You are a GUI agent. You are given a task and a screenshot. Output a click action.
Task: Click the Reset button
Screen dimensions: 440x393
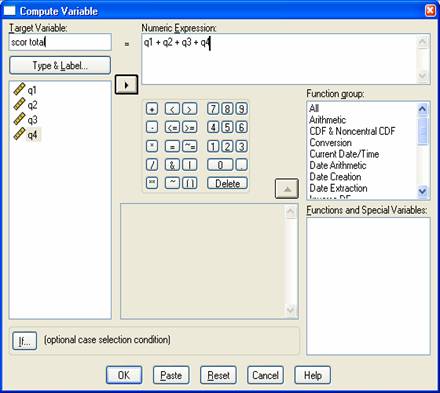pos(218,375)
